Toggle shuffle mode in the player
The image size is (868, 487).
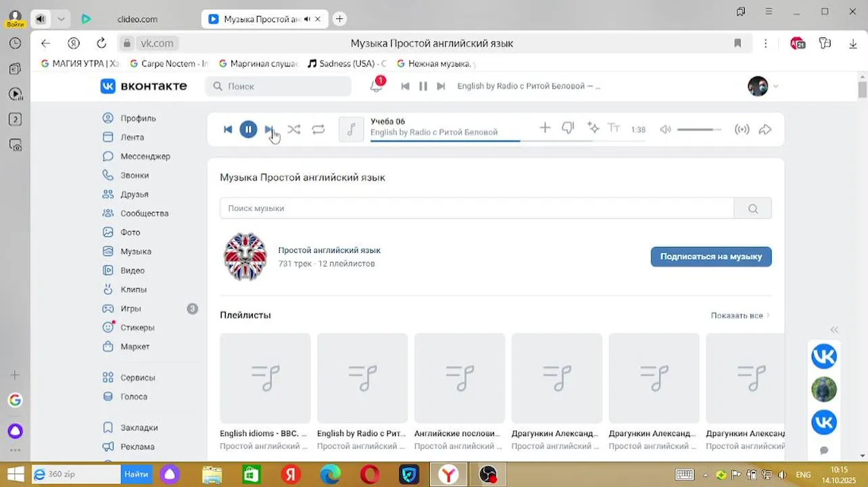pos(294,129)
